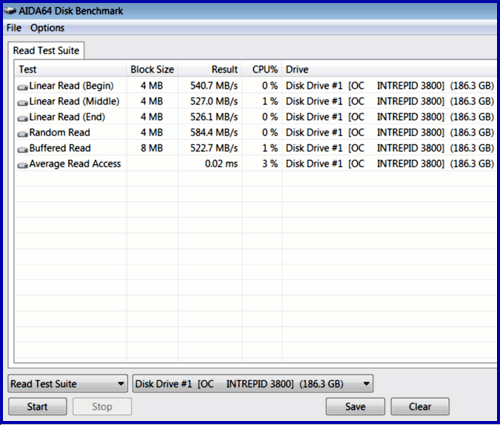Image resolution: width=500 pixels, height=425 pixels.
Task: Click the 0.02 ms result value
Action: click(221, 164)
